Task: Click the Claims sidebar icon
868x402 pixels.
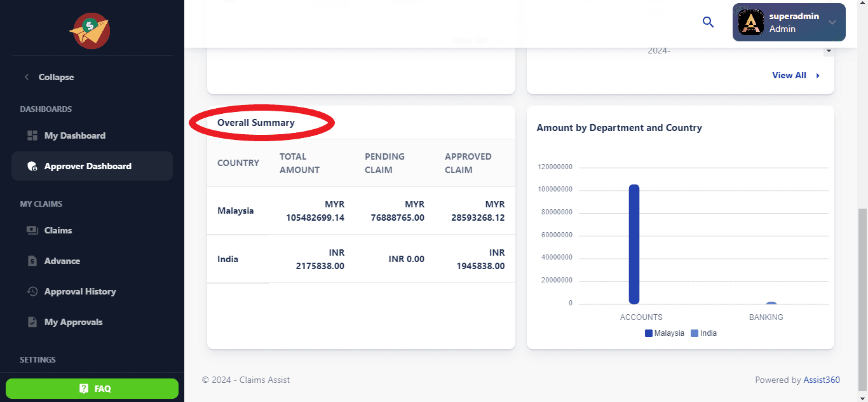Action: pos(32,230)
